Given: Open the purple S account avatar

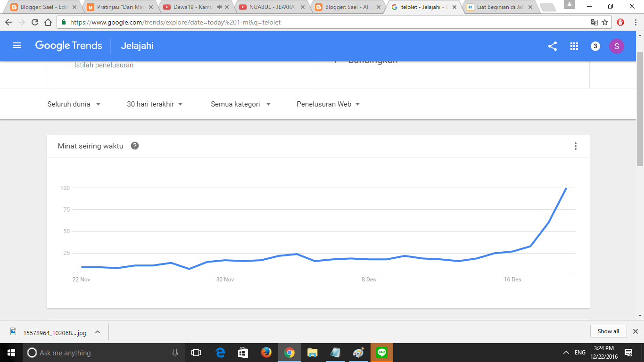Looking at the screenshot, I should click(x=617, y=46).
